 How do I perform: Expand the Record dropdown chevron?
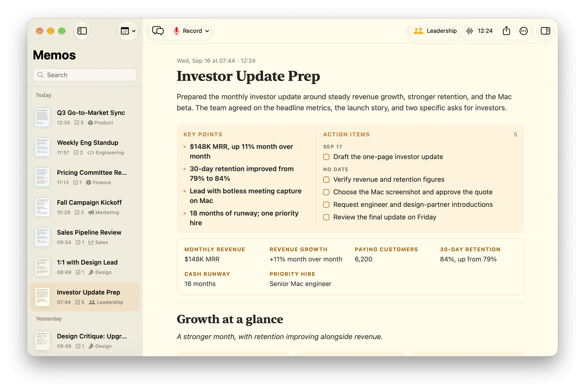click(207, 31)
